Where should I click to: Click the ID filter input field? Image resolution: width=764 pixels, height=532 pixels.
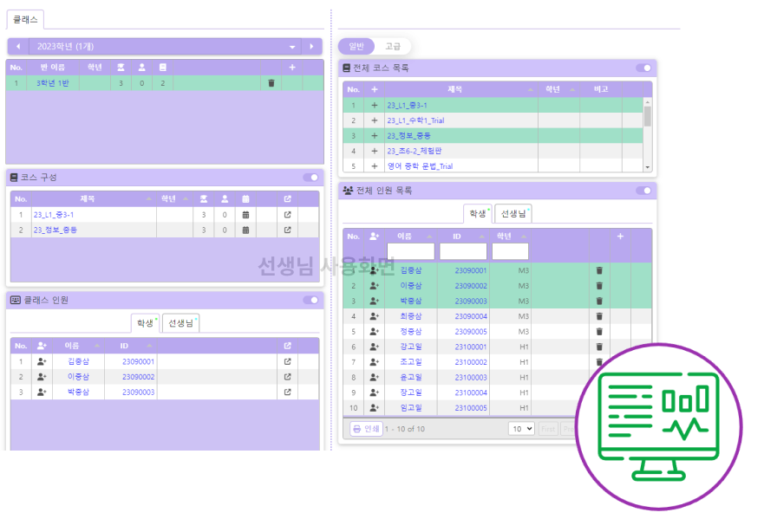pos(463,252)
